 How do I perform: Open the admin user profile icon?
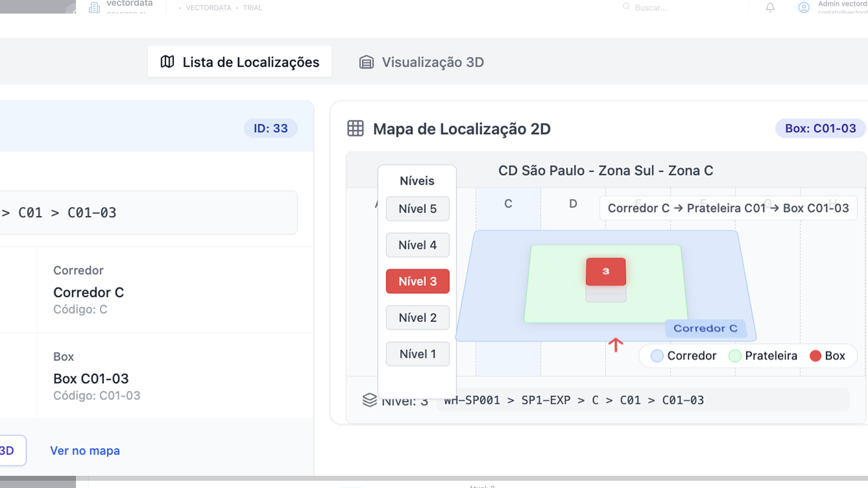click(x=803, y=7)
